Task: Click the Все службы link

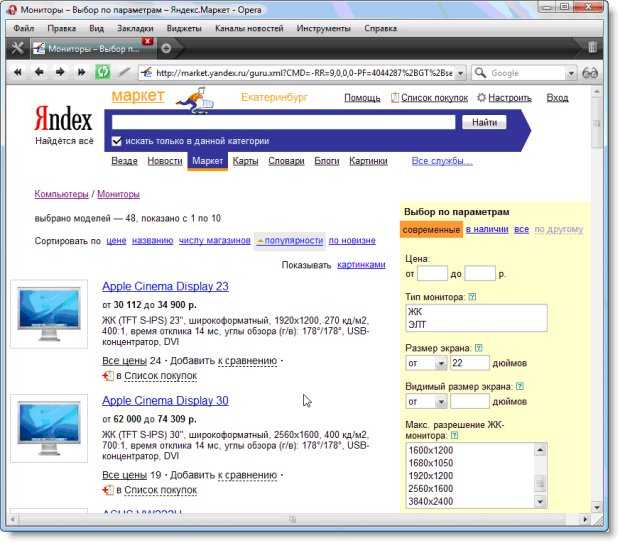Action: [442, 161]
